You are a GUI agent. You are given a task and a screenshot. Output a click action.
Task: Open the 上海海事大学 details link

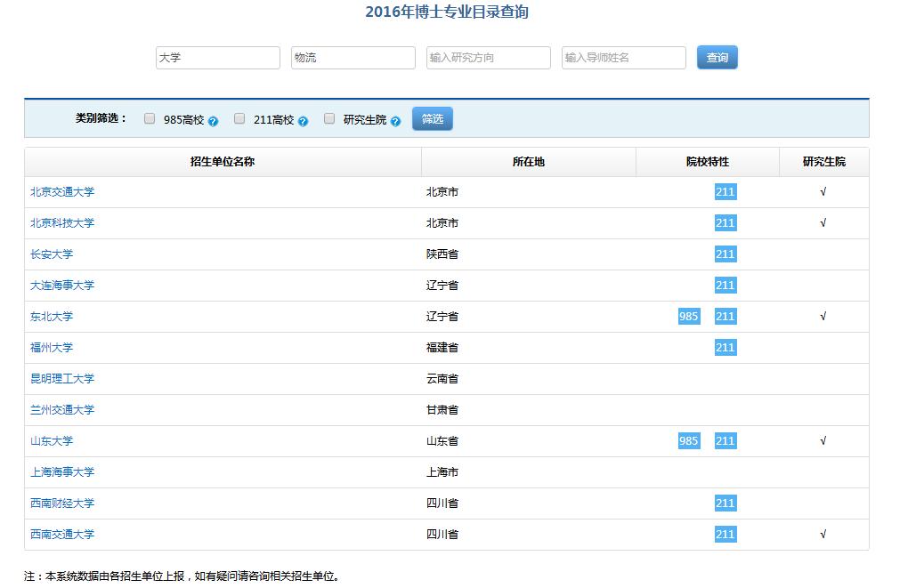(x=62, y=471)
